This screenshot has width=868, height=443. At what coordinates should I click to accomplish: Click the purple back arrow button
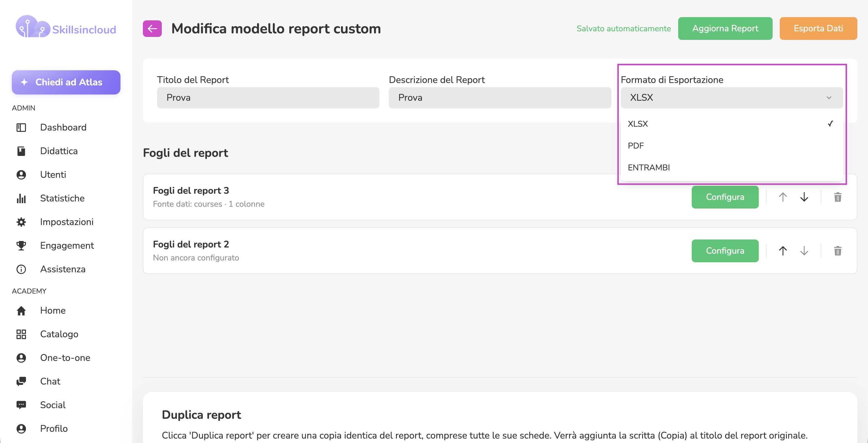pyautogui.click(x=152, y=29)
